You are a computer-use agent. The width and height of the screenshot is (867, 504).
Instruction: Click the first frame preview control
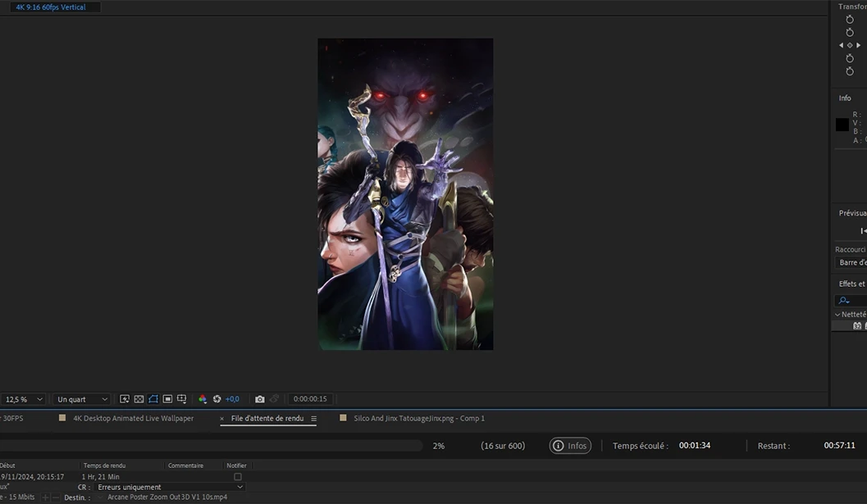pos(863,231)
